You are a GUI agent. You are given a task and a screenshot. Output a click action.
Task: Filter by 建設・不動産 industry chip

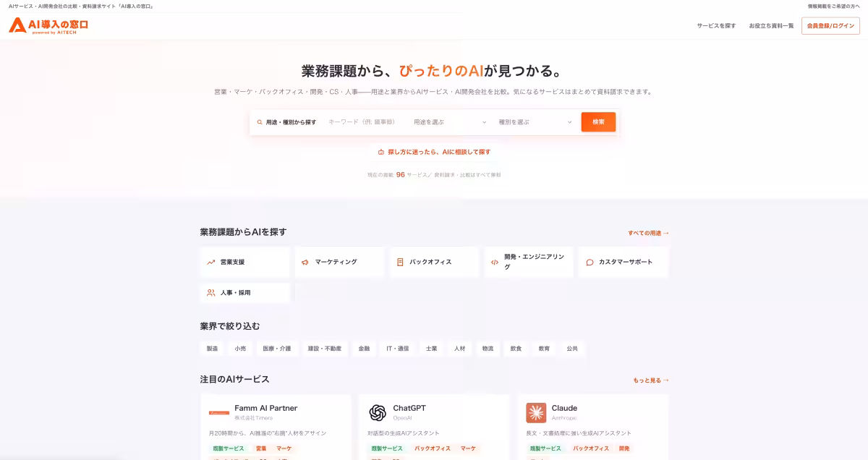point(325,349)
